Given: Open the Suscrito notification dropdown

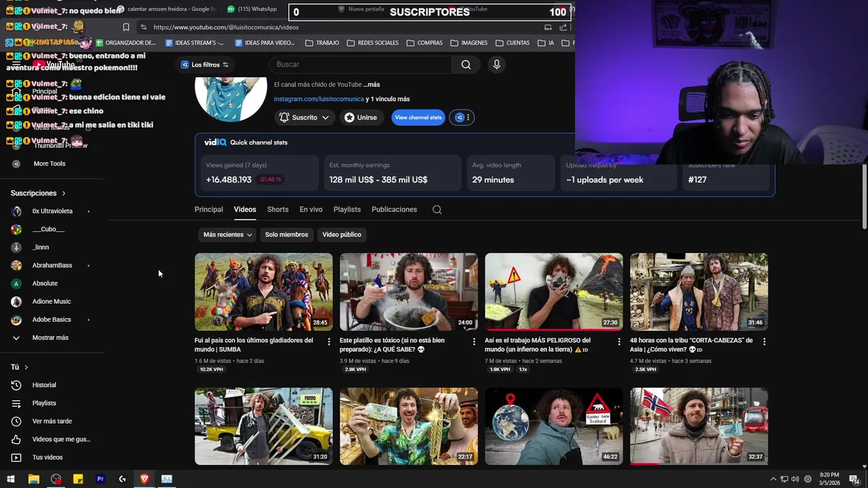Looking at the screenshot, I should point(304,117).
